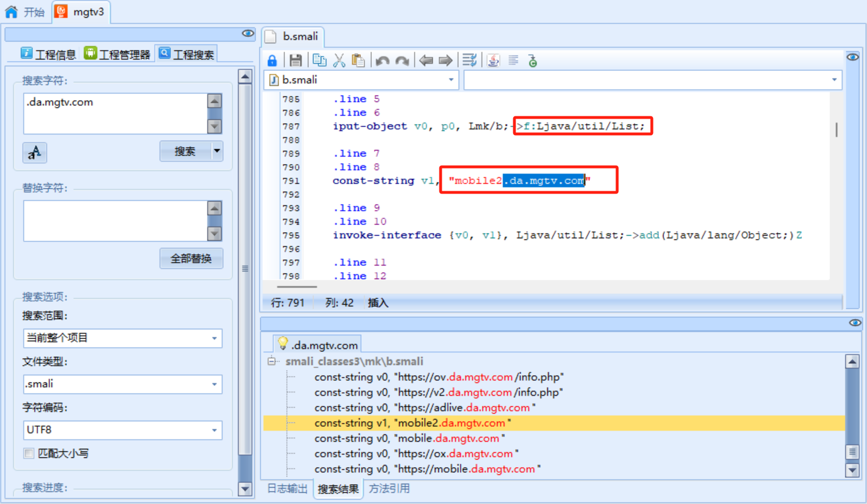The height and width of the screenshot is (504, 867).
Task: Click the 行: 791 status bar entry
Action: click(288, 303)
